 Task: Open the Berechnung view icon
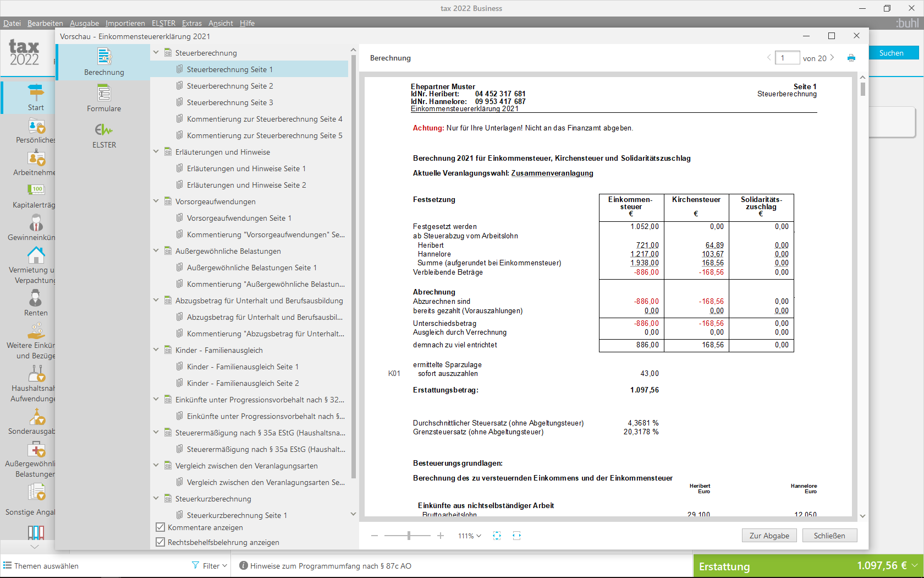pos(104,56)
